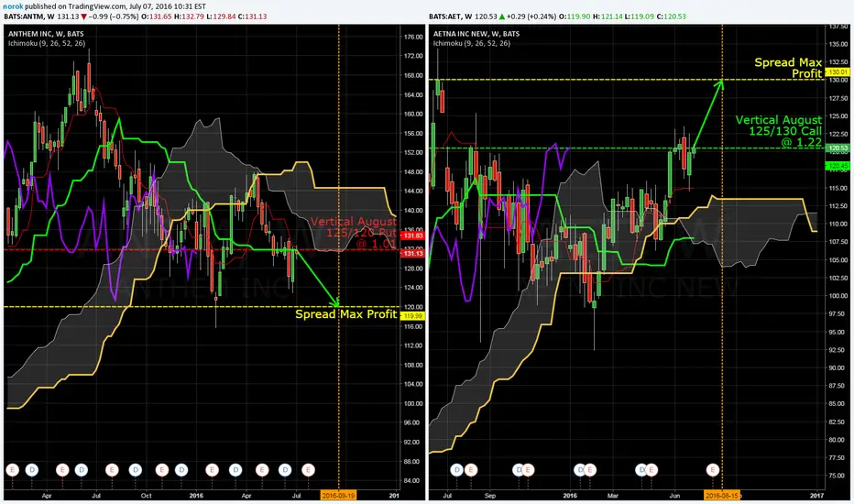Click the Aetna high value H:121.14
Image resolution: width=854 pixels, height=504 pixels.
608,16
